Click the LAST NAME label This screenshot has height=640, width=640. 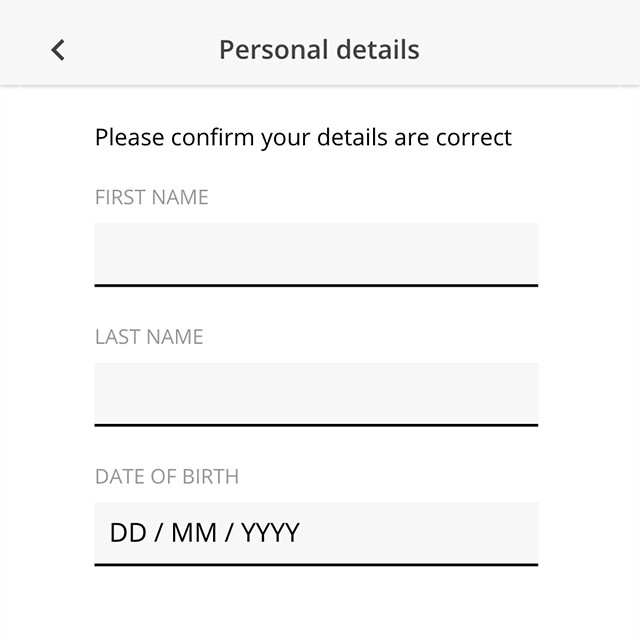click(x=149, y=337)
